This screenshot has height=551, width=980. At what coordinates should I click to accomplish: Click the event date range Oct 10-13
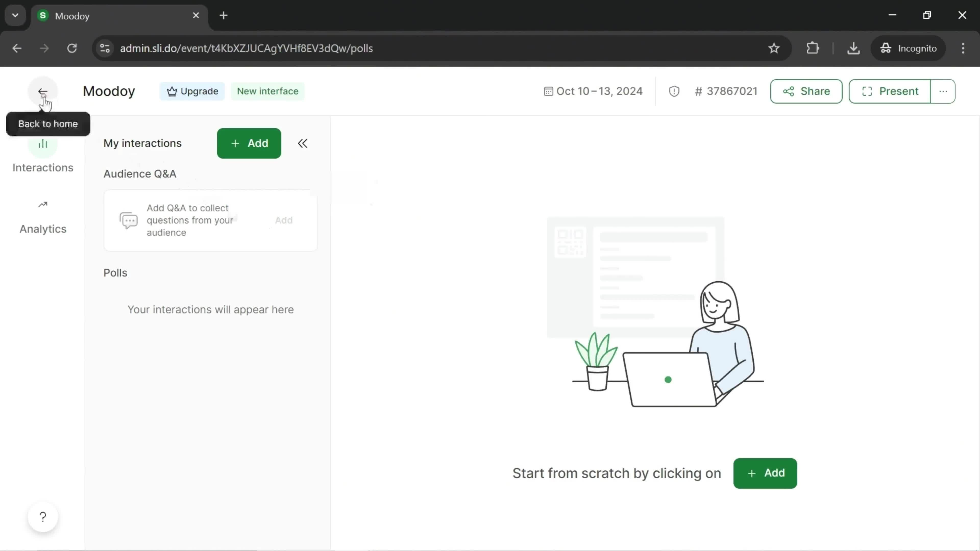coord(593,91)
